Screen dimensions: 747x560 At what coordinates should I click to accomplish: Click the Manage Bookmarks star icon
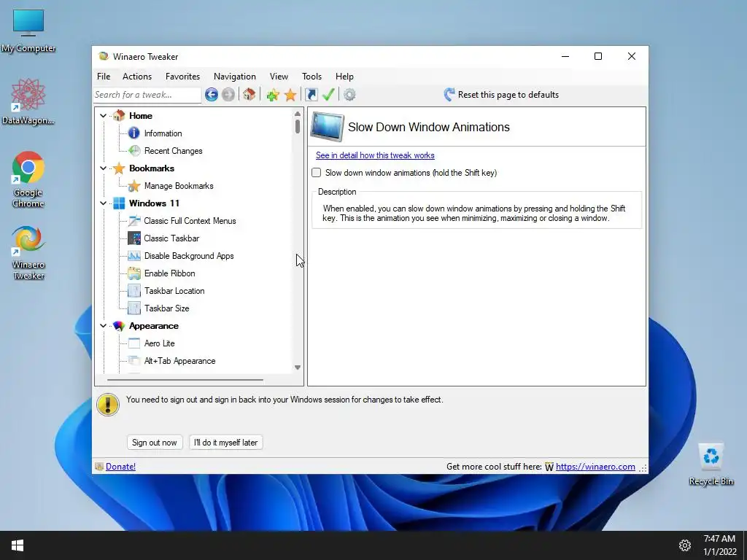point(134,186)
